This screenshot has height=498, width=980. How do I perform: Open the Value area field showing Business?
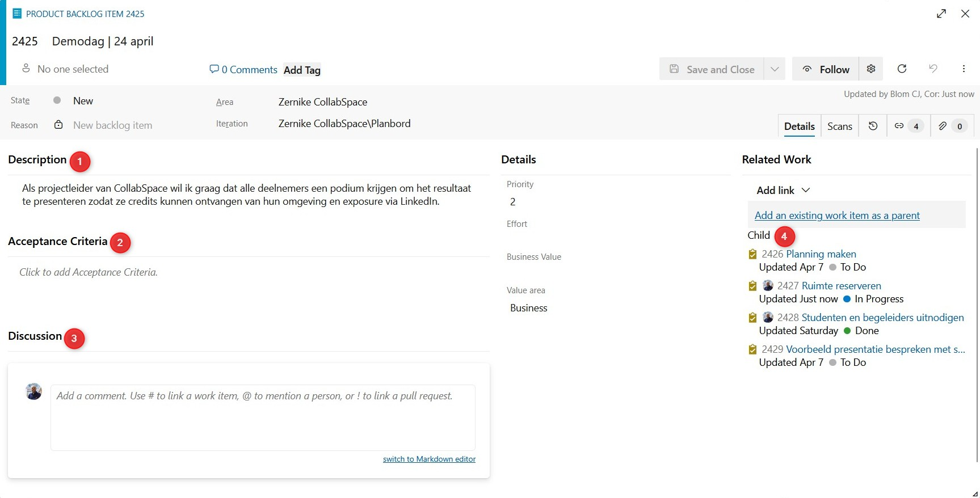click(x=528, y=307)
